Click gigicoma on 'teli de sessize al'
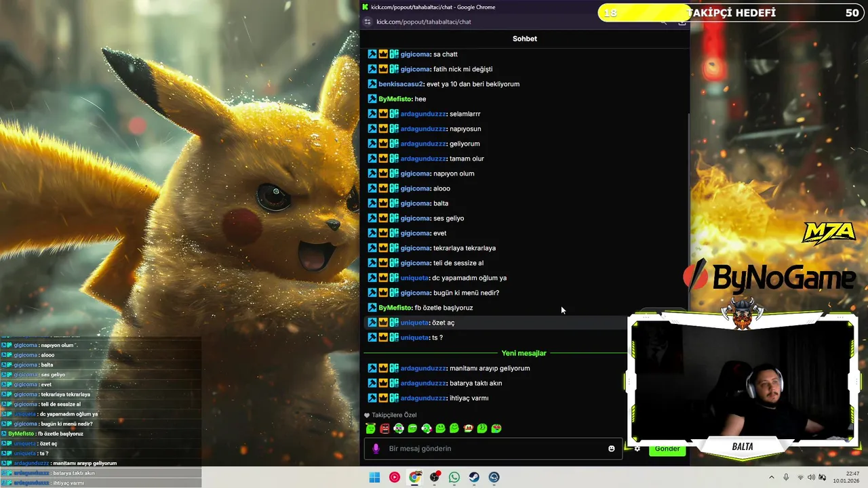868x488 pixels. (415, 263)
